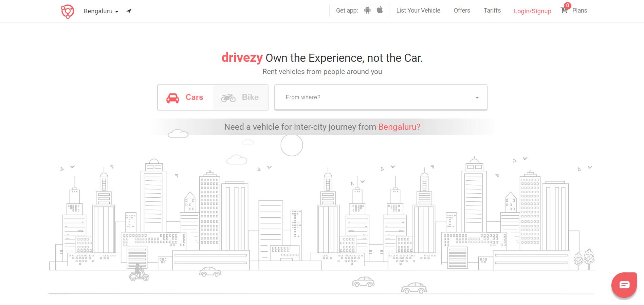
Task: Open the Bengaluru city dropdown
Action: pos(101,11)
